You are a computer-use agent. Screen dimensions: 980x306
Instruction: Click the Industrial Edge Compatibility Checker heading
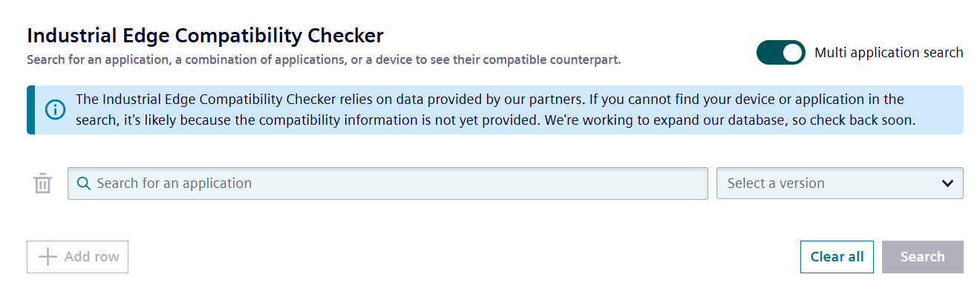coord(205,35)
